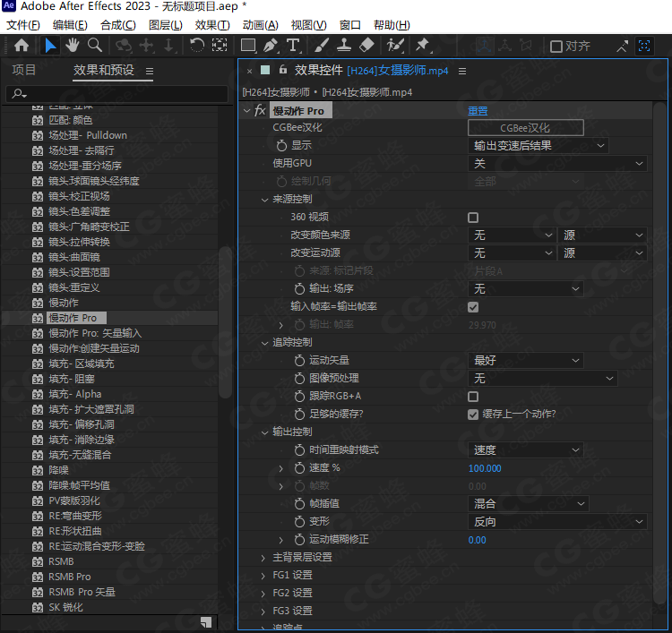Select the Type text tool
This screenshot has width=672, height=633.
293,46
